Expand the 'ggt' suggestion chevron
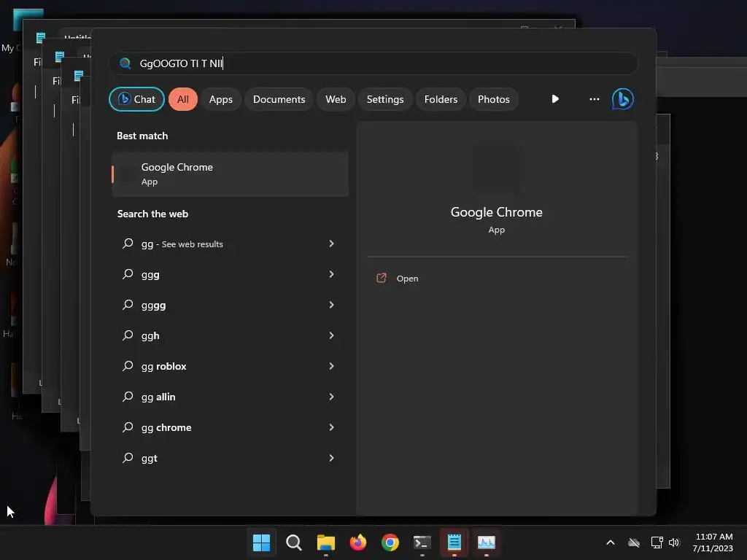The height and width of the screenshot is (560, 747). pyautogui.click(x=332, y=458)
